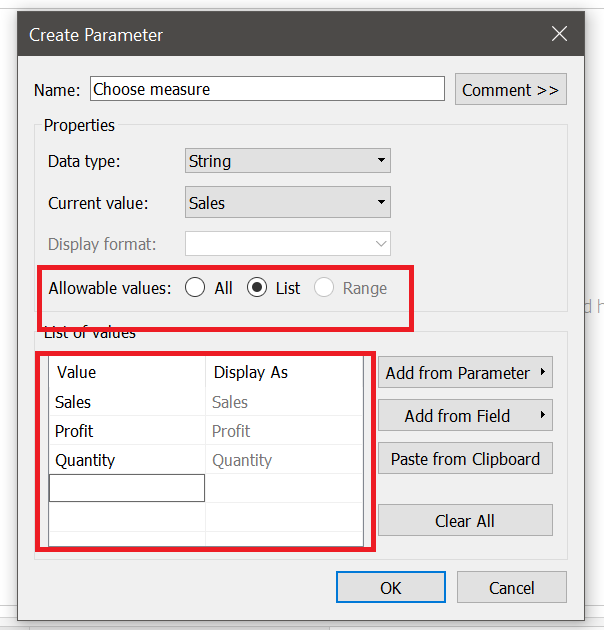Click the Name field containing Choose measure
The height and width of the screenshot is (630, 604).
[x=267, y=89]
